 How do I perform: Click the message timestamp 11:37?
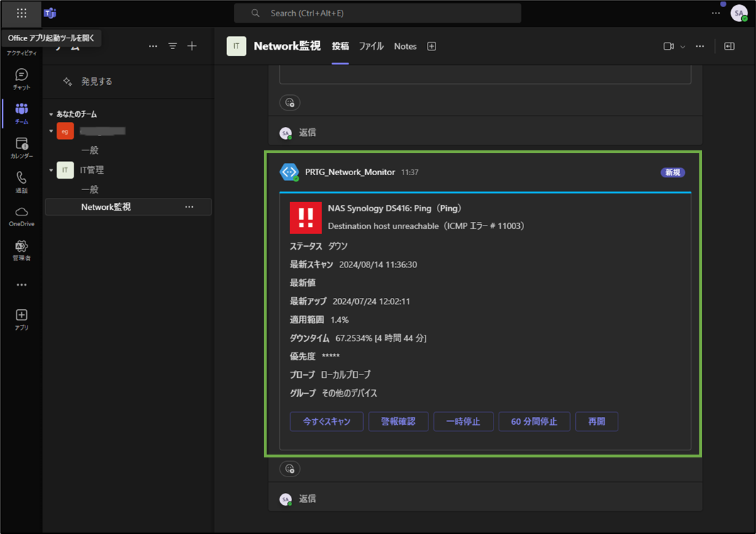tap(410, 172)
